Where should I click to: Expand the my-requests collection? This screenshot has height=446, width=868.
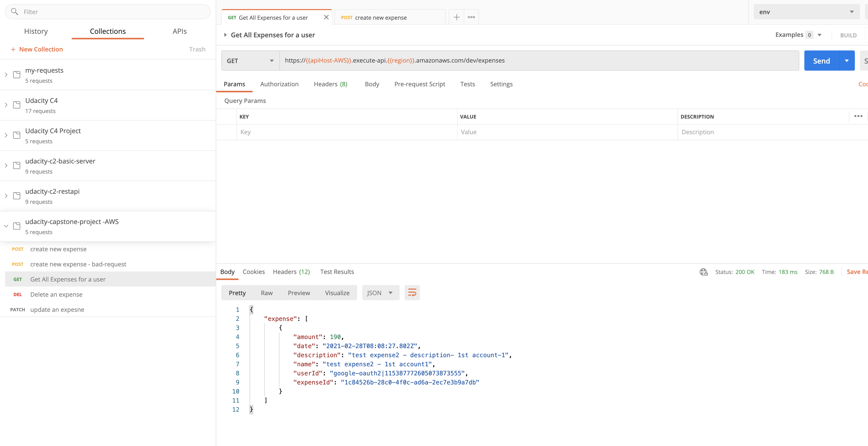pyautogui.click(x=6, y=75)
